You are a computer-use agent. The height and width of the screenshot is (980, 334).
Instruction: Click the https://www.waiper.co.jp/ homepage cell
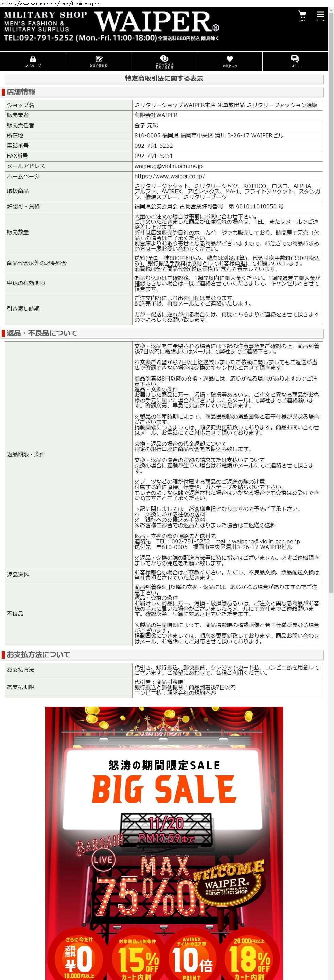(x=227, y=177)
